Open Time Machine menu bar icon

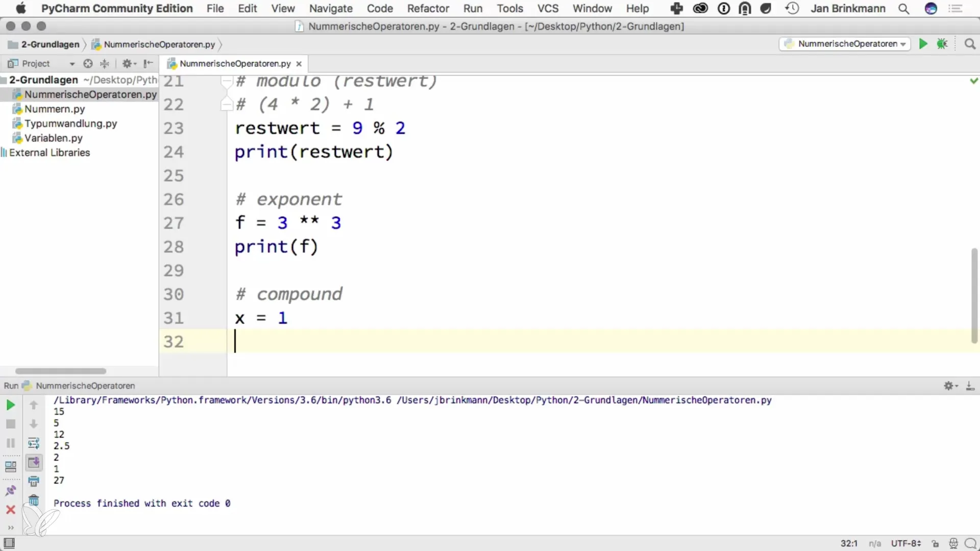point(792,9)
